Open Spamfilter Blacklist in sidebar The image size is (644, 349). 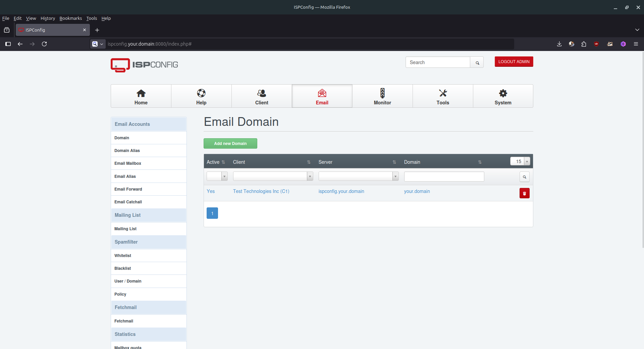149,268
